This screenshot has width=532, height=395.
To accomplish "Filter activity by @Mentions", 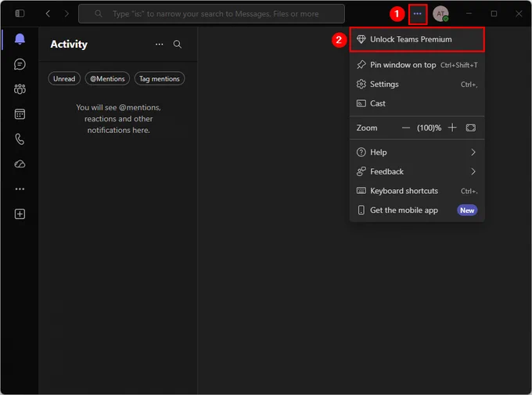I will tap(107, 79).
